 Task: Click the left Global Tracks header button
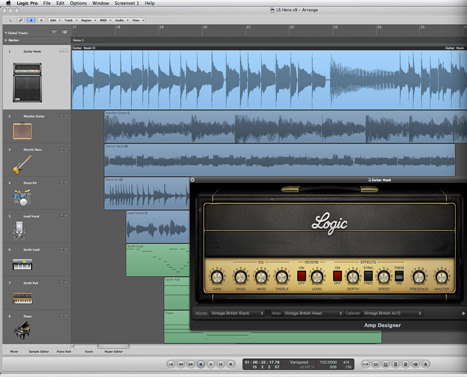pyautogui.click(x=54, y=32)
